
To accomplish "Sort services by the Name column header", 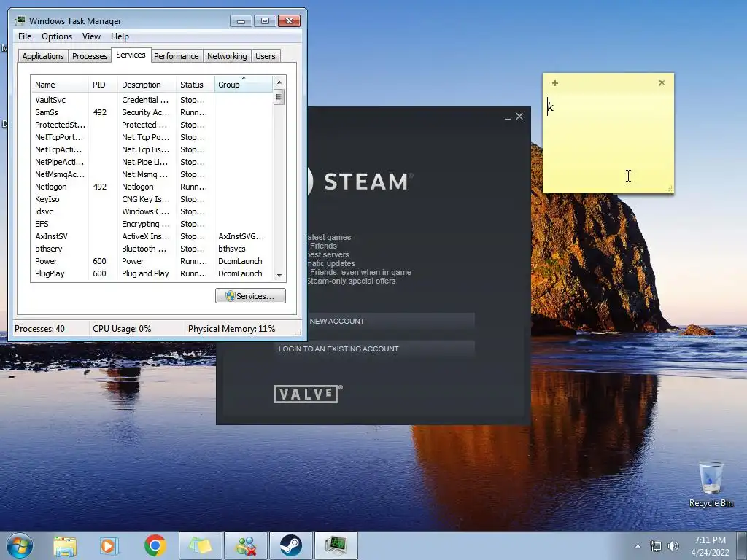I will [60, 85].
